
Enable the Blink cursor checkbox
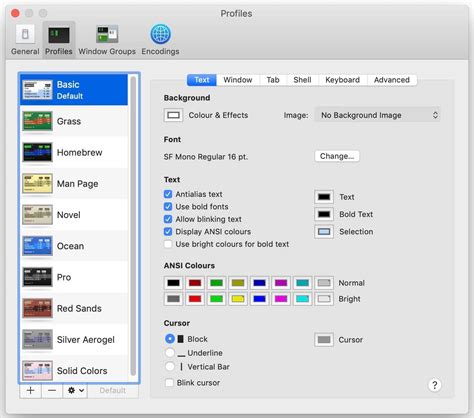coord(169,382)
